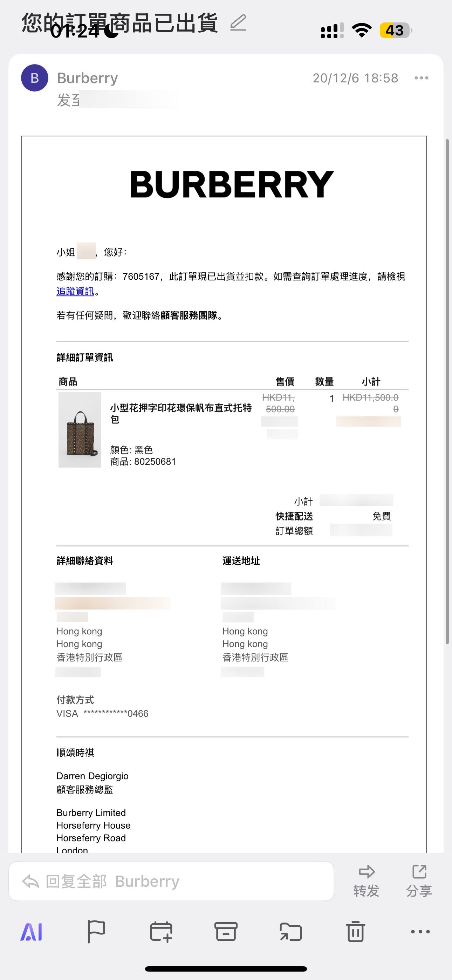Flag this email with the flag icon
The image size is (452, 980).
(96, 932)
